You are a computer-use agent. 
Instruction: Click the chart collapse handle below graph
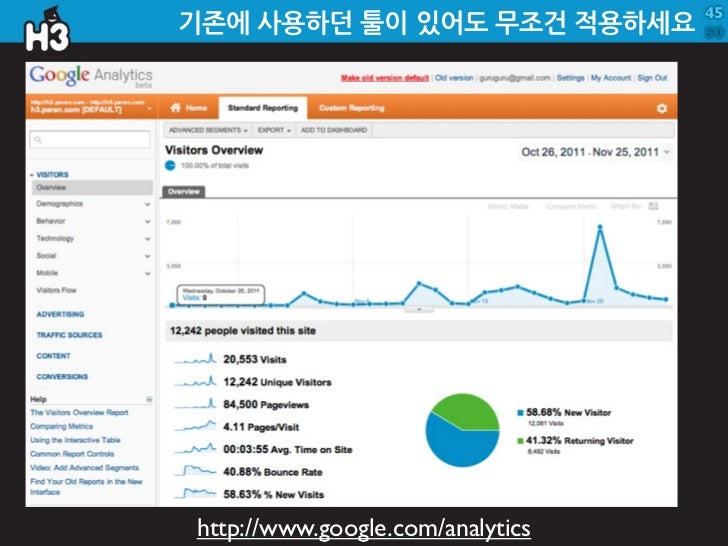pos(419,310)
